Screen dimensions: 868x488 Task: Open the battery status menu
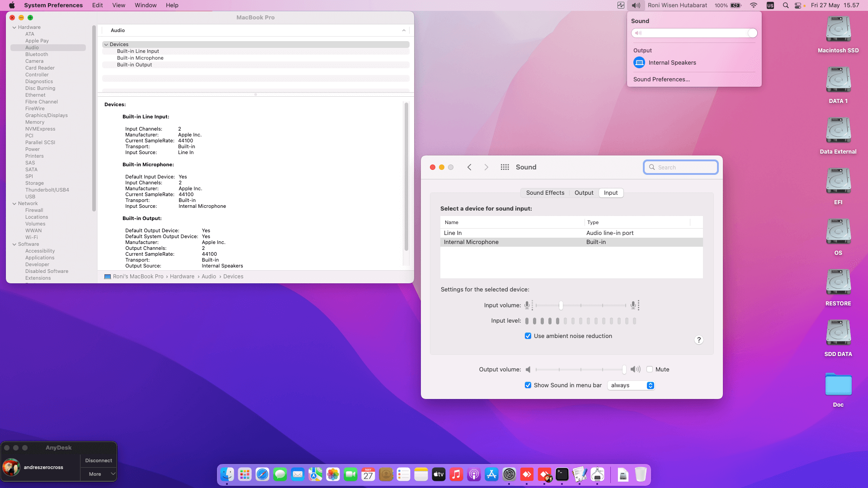(736, 5)
